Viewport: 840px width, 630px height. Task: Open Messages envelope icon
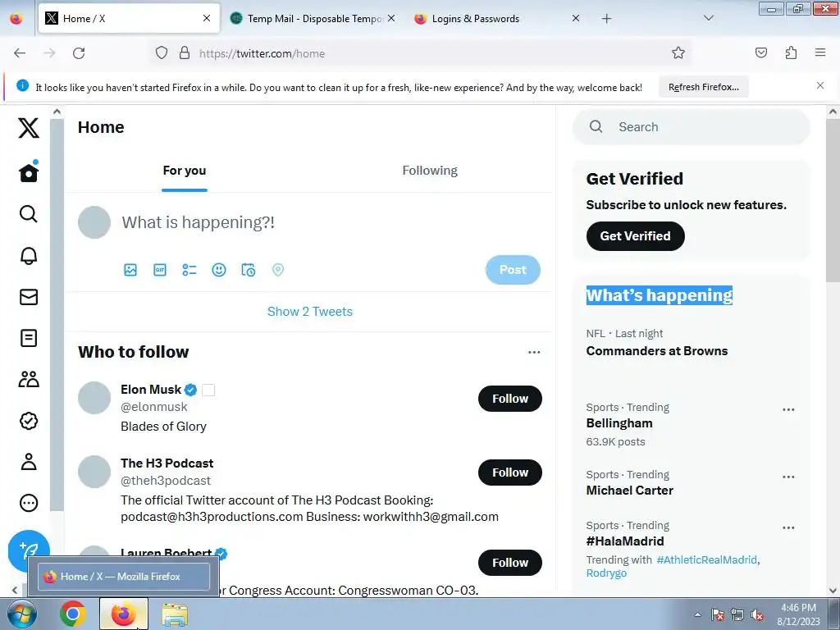point(29,297)
